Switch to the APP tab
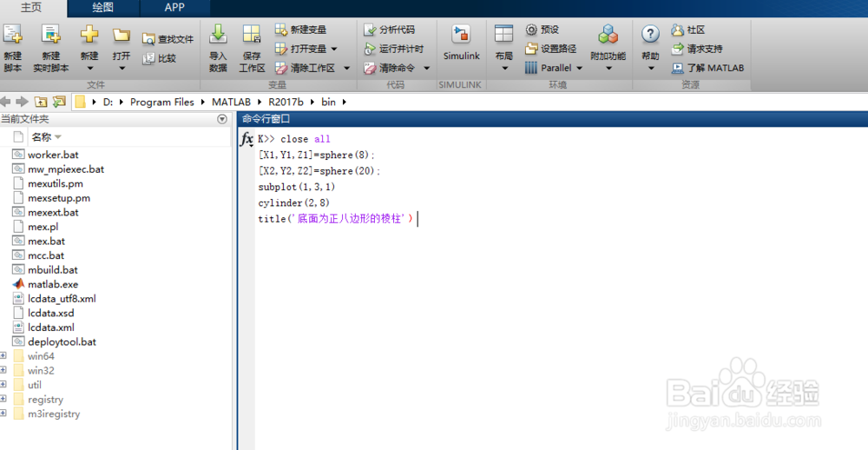 coord(174,8)
